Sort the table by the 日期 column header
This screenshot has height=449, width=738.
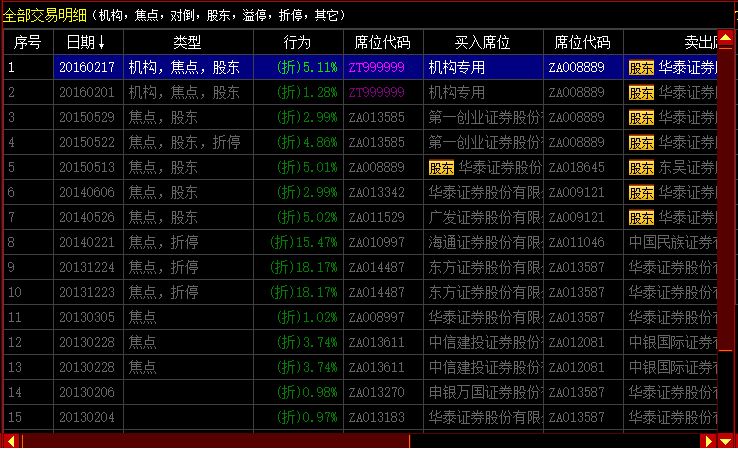click(86, 43)
